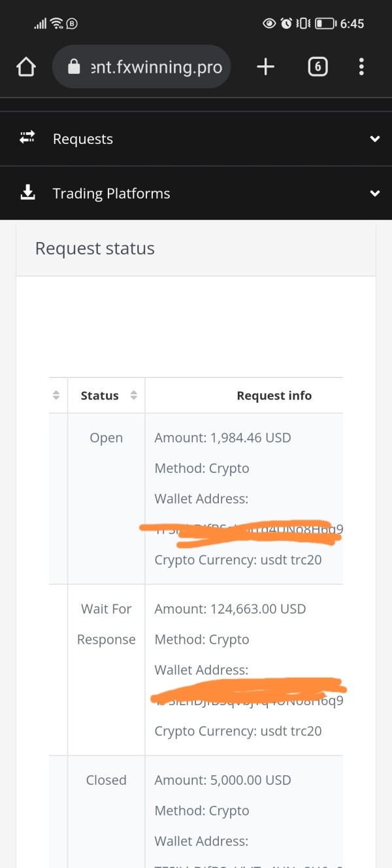Tap the browser home icon
The height and width of the screenshot is (868, 392).
[x=25, y=67]
